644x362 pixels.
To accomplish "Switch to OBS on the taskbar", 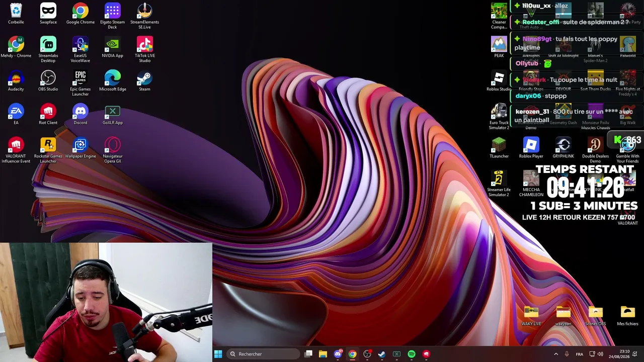I will [367, 354].
